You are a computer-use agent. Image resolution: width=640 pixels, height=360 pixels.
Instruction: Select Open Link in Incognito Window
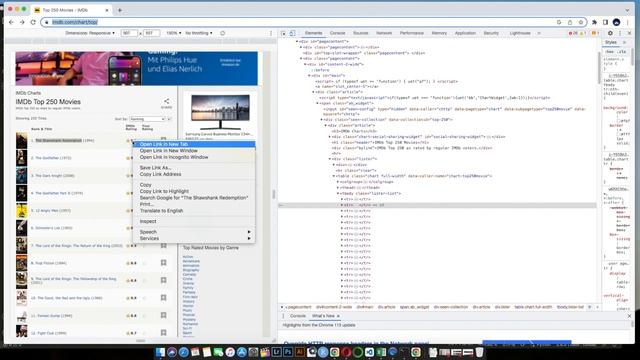pyautogui.click(x=194, y=157)
